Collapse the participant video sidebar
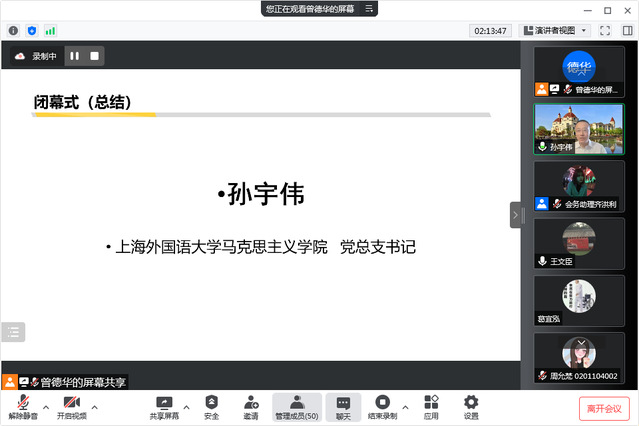 pos(516,215)
